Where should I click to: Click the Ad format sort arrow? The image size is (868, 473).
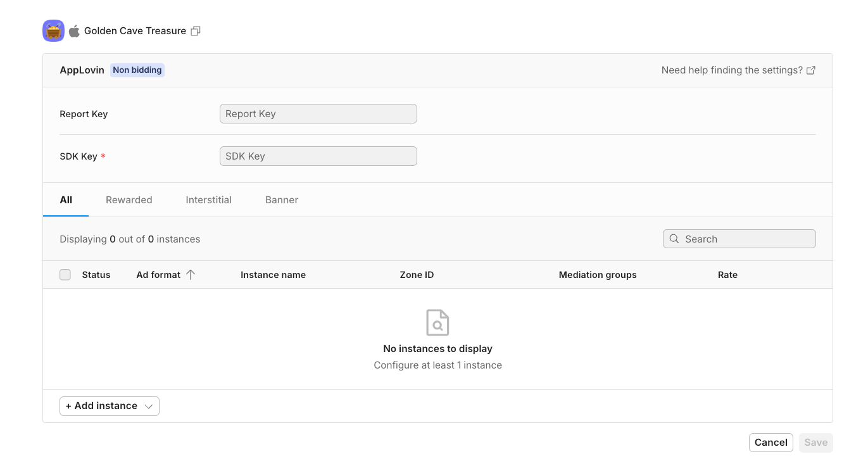tap(191, 275)
